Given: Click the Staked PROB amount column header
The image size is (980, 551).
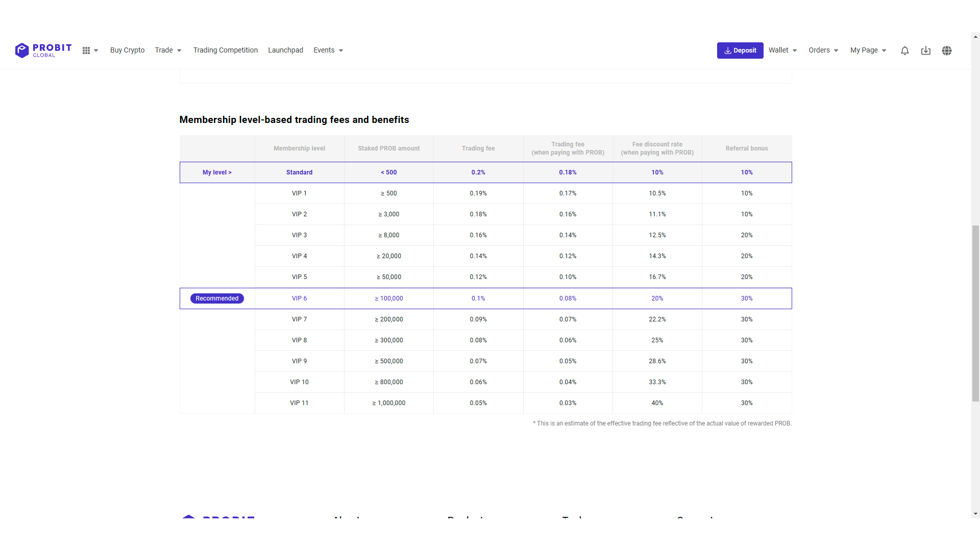Looking at the screenshot, I should point(389,148).
